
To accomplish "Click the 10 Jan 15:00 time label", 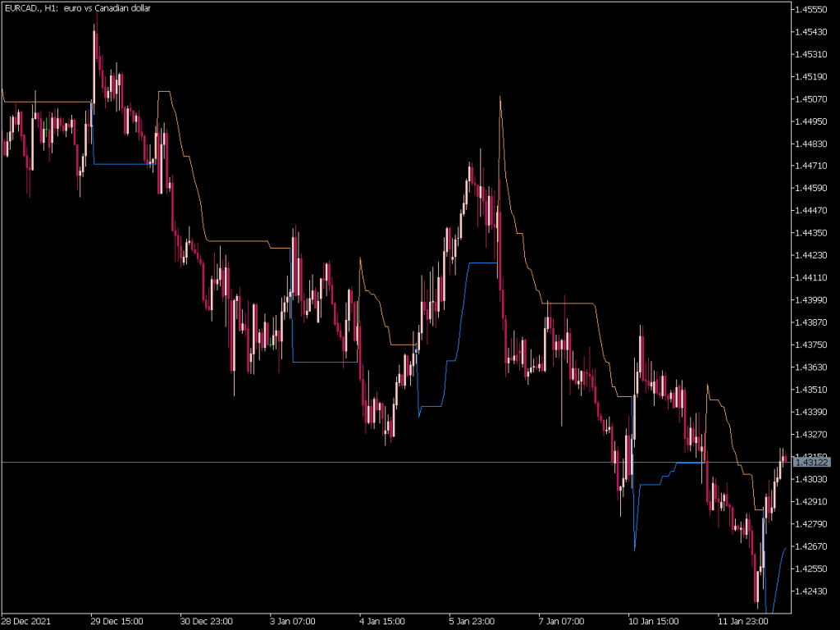I will point(653,621).
